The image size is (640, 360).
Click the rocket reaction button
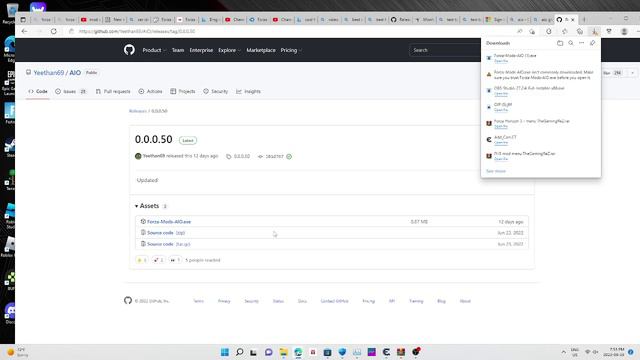[158, 260]
